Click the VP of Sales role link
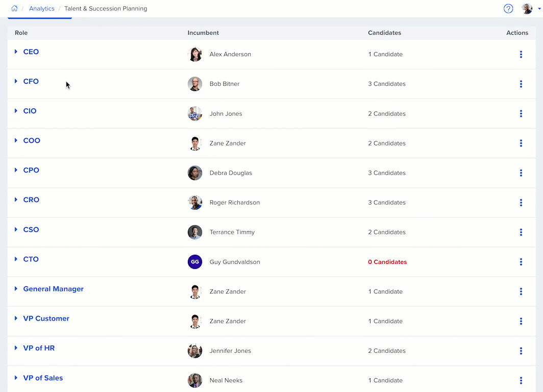This screenshot has height=392, width=543. click(x=43, y=378)
